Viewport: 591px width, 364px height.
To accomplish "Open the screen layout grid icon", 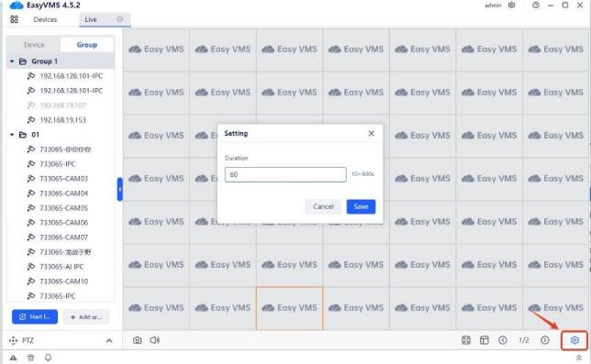I will click(484, 340).
